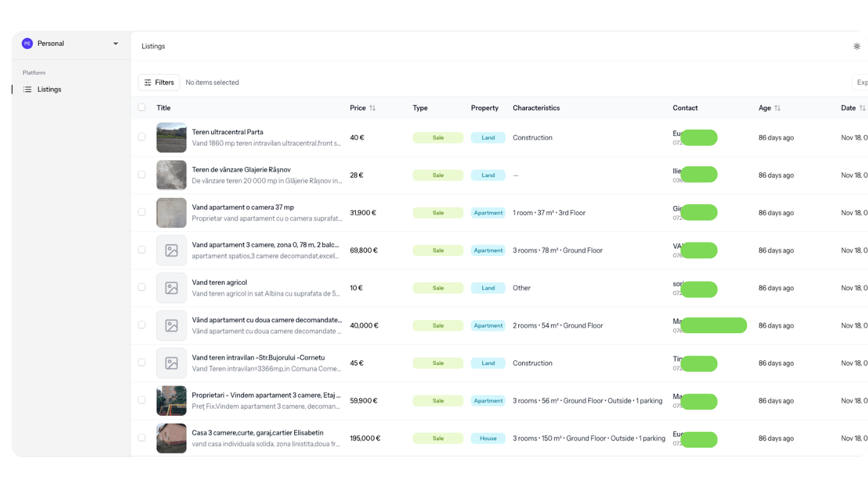Click the Listings list icon in sidebar
The width and height of the screenshot is (868, 488).
click(27, 89)
